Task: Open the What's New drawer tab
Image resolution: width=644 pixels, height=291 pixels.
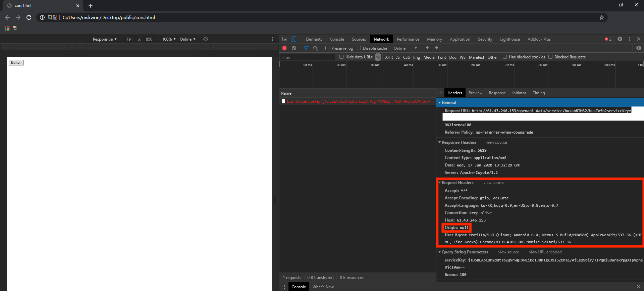Action: (323, 287)
